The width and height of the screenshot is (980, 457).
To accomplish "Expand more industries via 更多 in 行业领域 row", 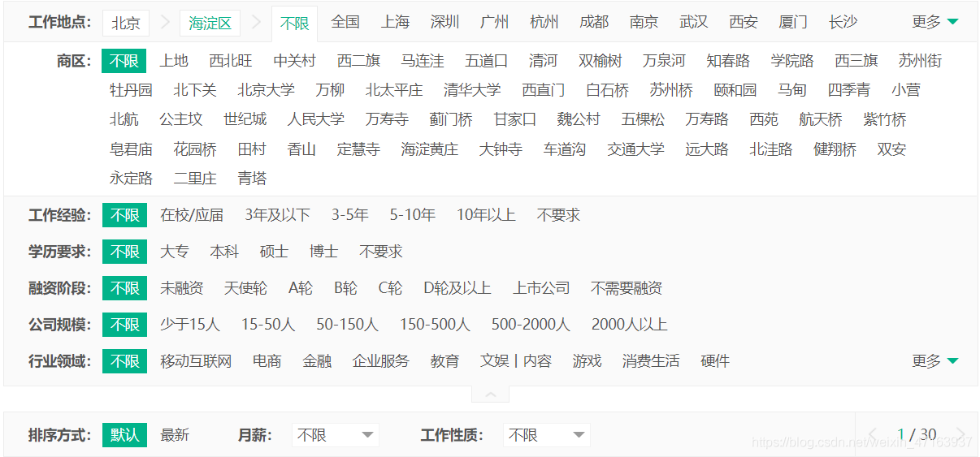I will point(935,361).
